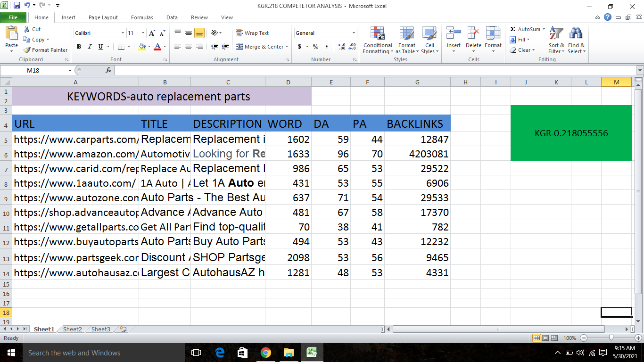Open the Sheet2 worksheet tab
Image resolution: width=644 pixels, height=362 pixels.
coord(72,329)
